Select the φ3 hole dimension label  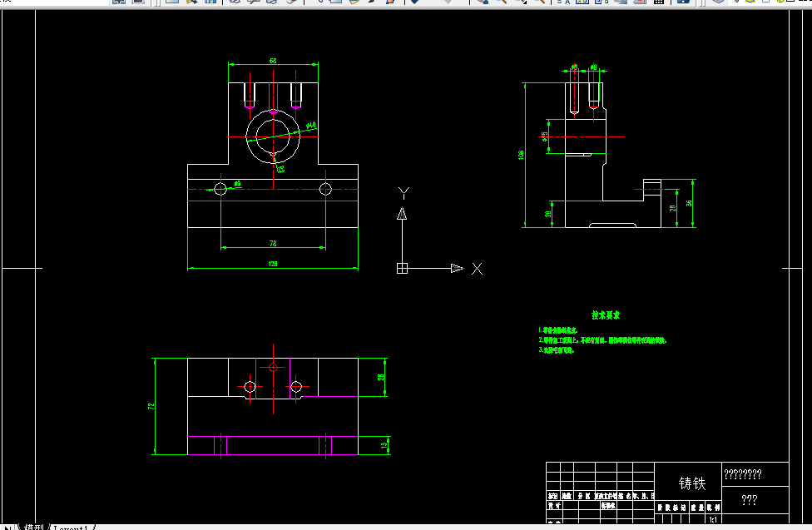click(x=237, y=184)
